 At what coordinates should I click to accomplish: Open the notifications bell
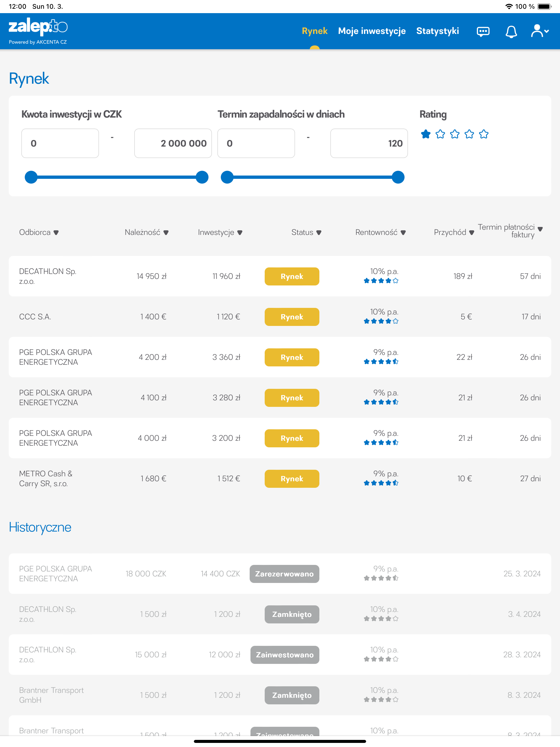click(x=511, y=31)
